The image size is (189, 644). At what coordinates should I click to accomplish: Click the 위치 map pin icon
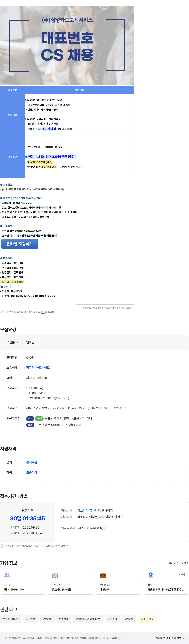151,575
